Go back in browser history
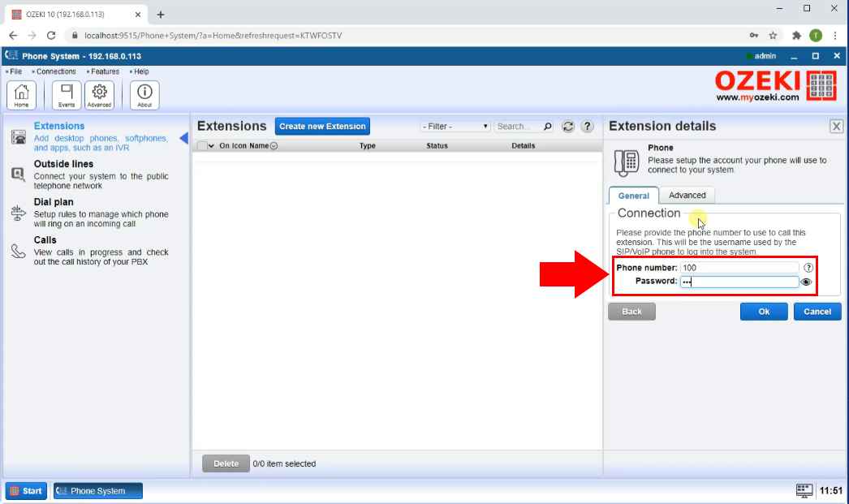The height and width of the screenshot is (504, 849). point(13,36)
